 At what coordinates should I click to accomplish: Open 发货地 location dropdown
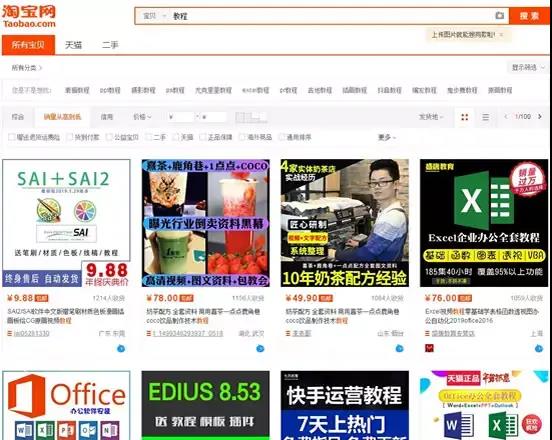(431, 117)
